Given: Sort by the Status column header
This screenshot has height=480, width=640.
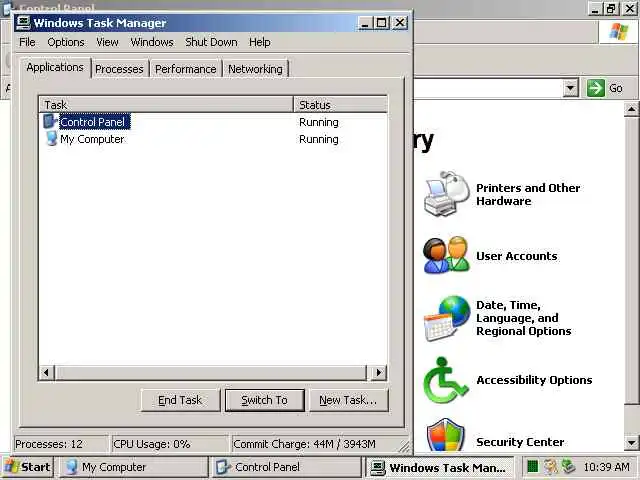Looking at the screenshot, I should 340,104.
